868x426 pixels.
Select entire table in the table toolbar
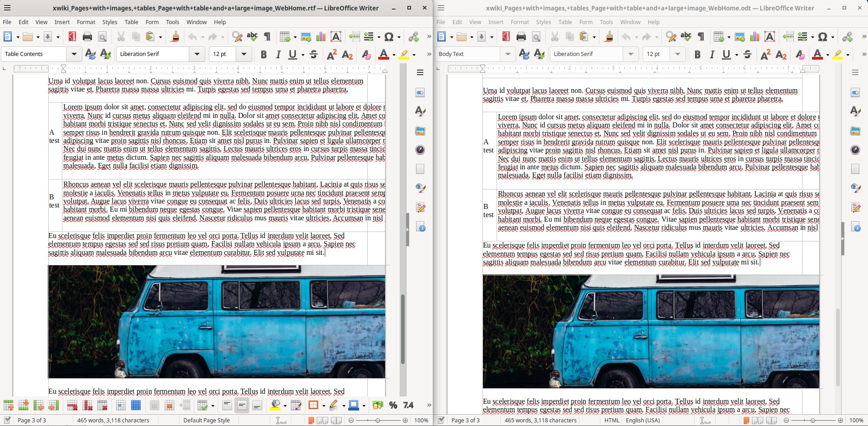point(136,405)
